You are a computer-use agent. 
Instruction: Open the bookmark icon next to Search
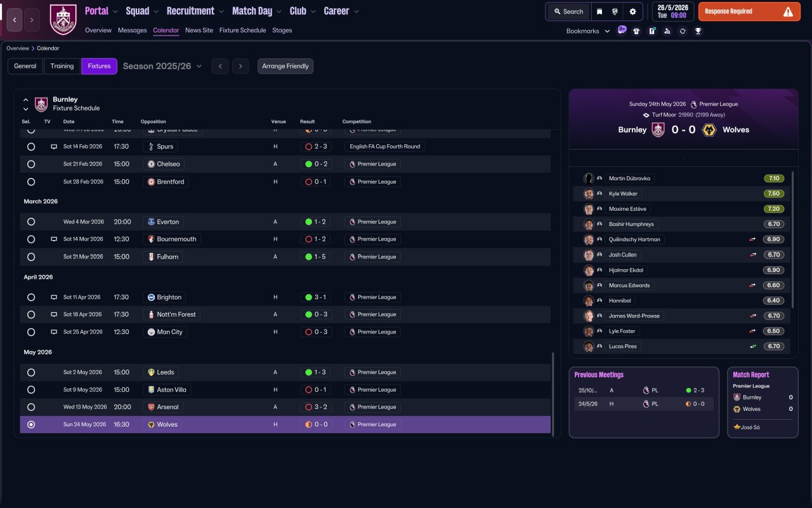click(599, 11)
